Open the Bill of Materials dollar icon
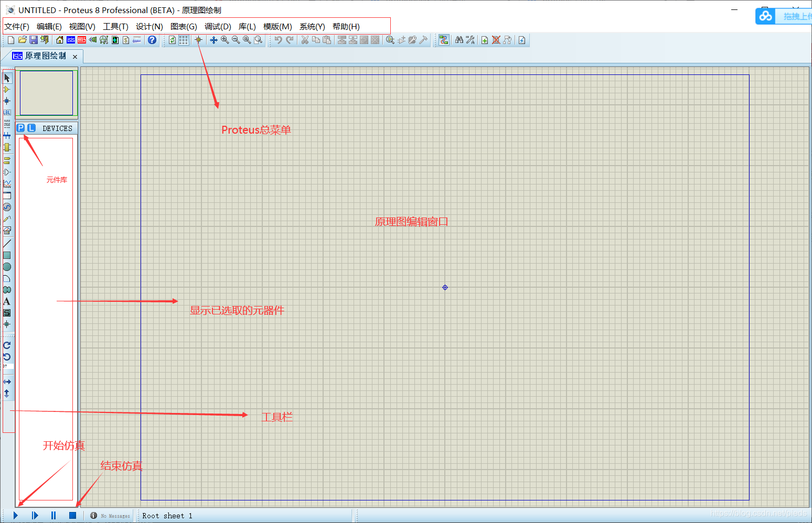 click(x=126, y=40)
